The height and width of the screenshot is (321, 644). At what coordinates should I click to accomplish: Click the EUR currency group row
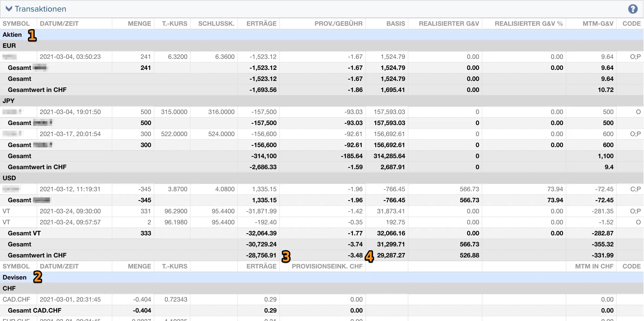tap(9, 46)
